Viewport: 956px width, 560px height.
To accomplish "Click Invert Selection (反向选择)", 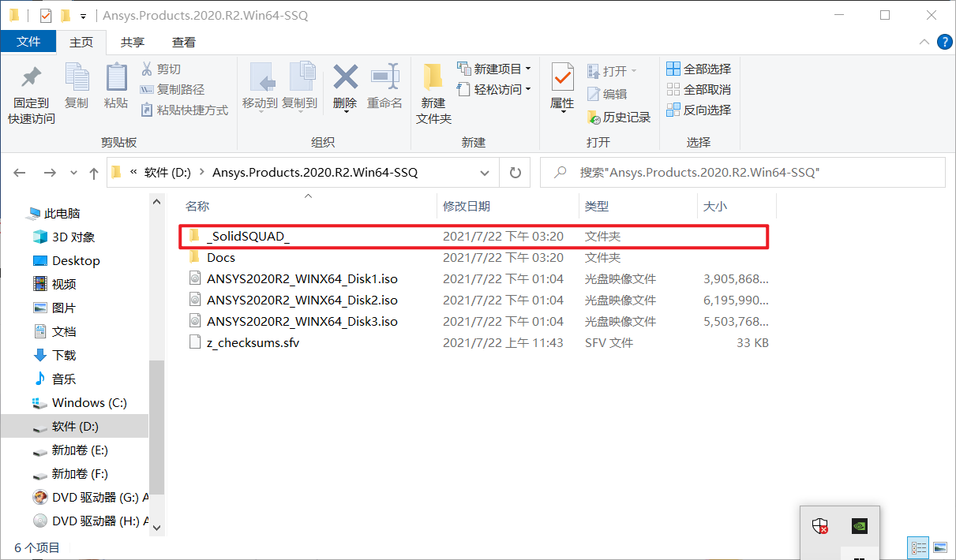I will (x=699, y=110).
